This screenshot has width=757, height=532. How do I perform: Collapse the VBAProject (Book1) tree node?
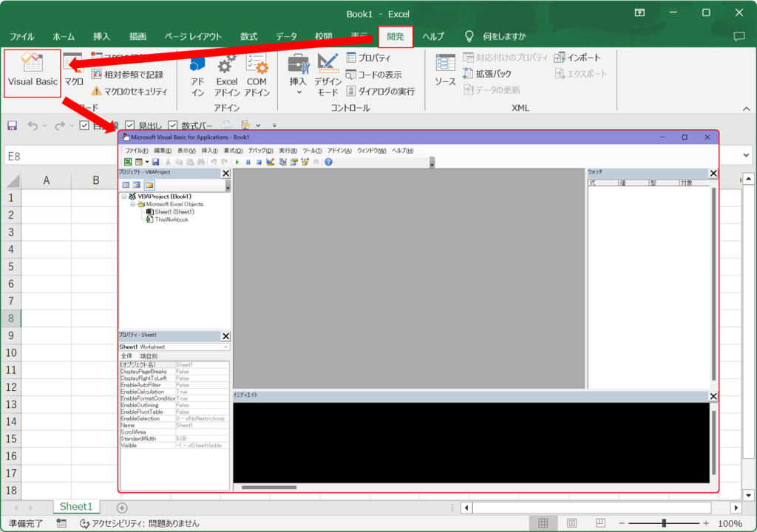pos(123,197)
